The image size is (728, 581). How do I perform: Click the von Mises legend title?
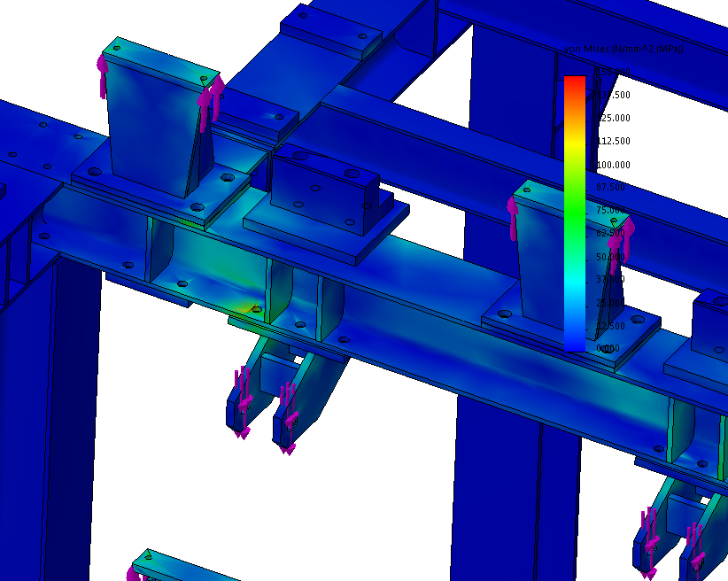coord(627,50)
